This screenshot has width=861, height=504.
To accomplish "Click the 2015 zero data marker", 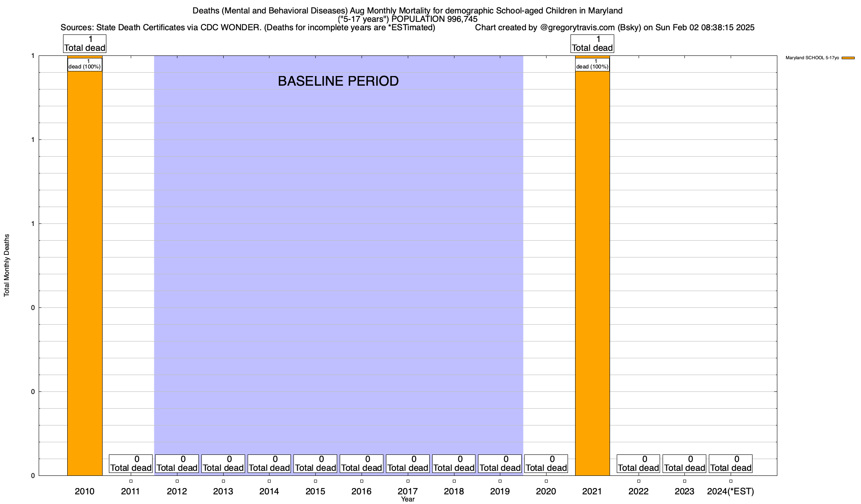I will coord(315,481).
